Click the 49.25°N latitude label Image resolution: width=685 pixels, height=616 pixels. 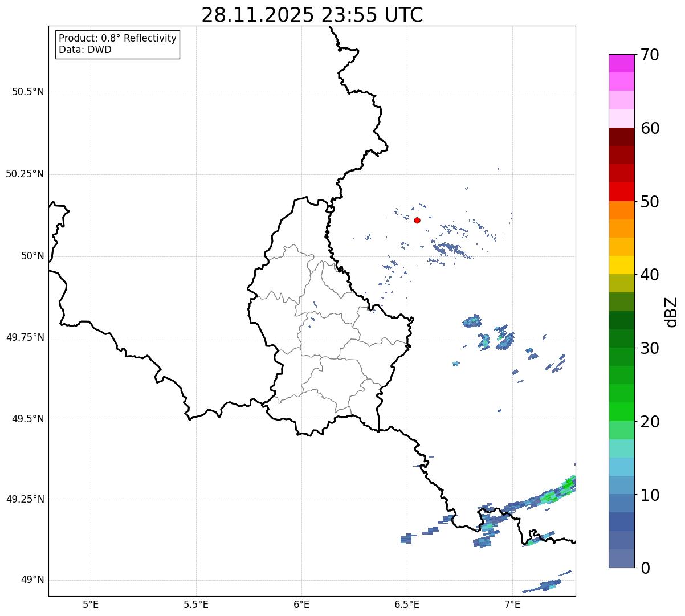point(25,499)
